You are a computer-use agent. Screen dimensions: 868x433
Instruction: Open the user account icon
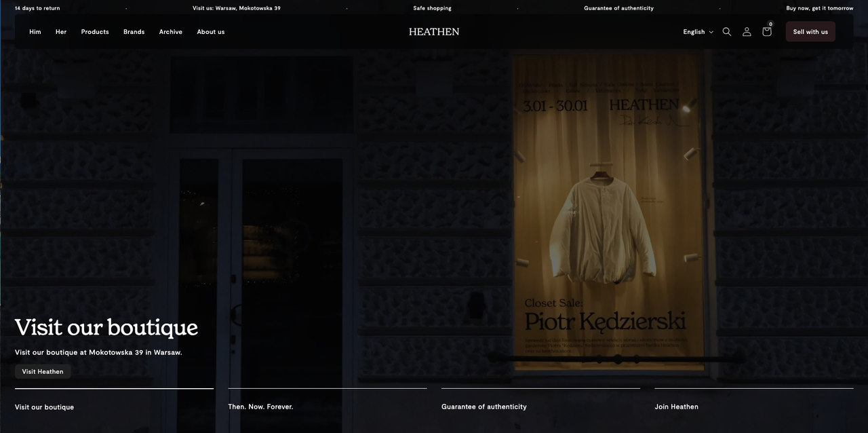[x=747, y=32]
